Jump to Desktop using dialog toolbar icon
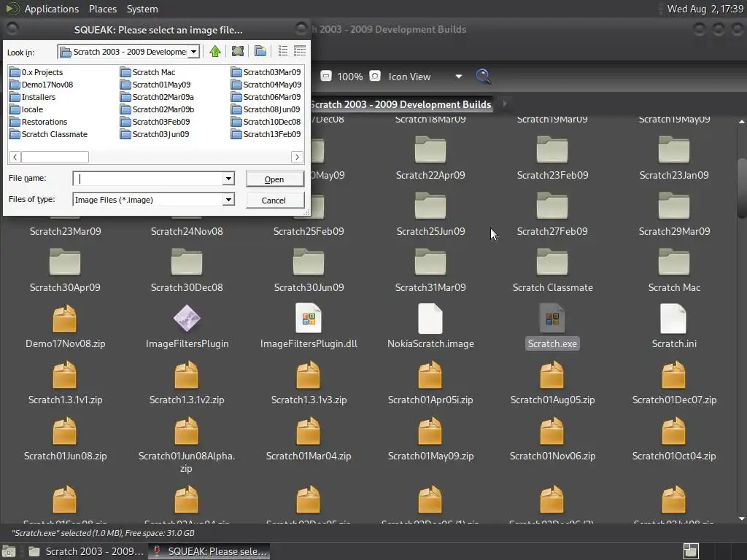 click(237, 51)
